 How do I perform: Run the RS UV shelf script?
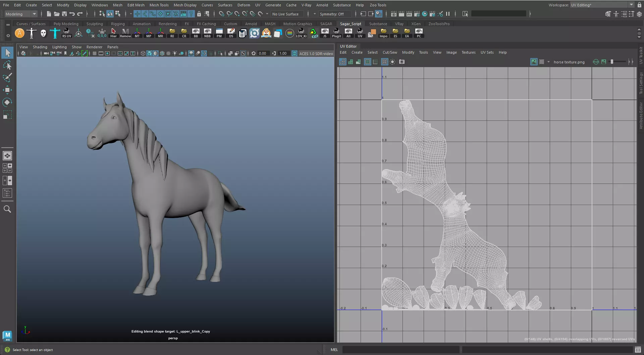(x=66, y=33)
